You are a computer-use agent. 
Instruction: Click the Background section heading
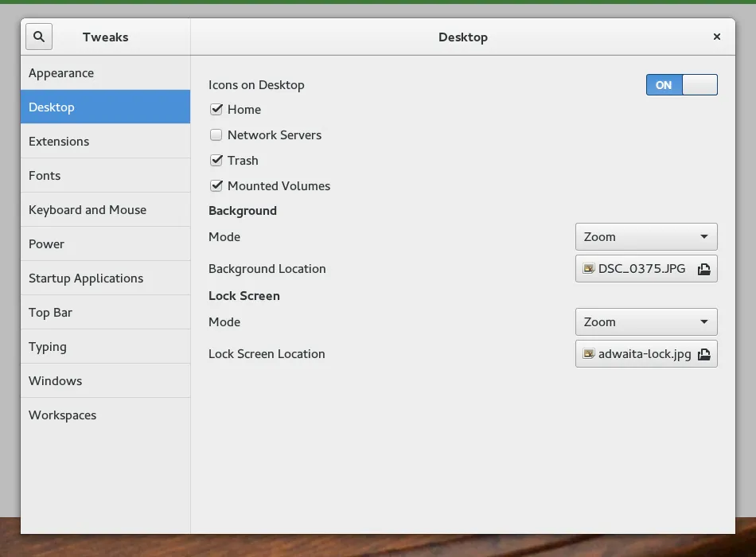(243, 211)
